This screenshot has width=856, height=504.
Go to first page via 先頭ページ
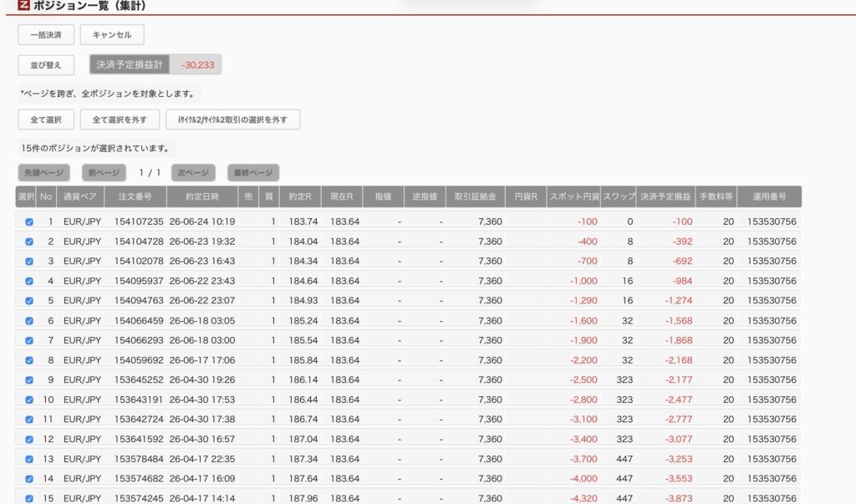(x=43, y=172)
